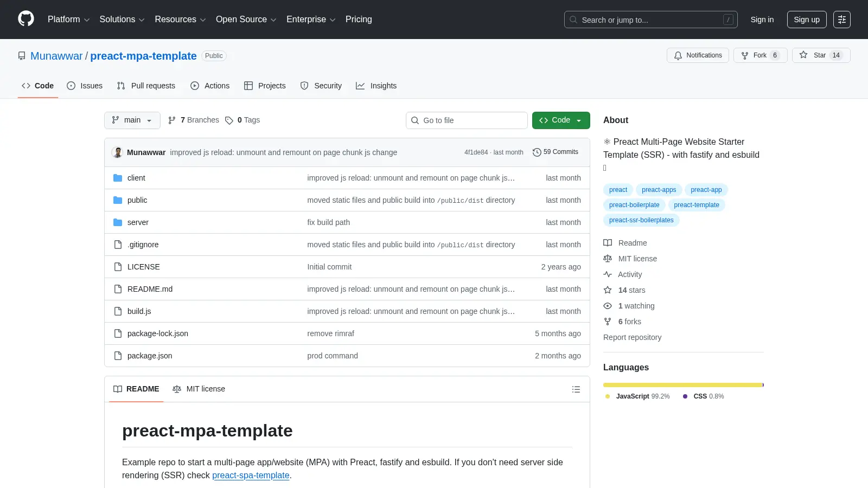Open the main branch selector dropdown
The height and width of the screenshot is (488, 868).
132,120
